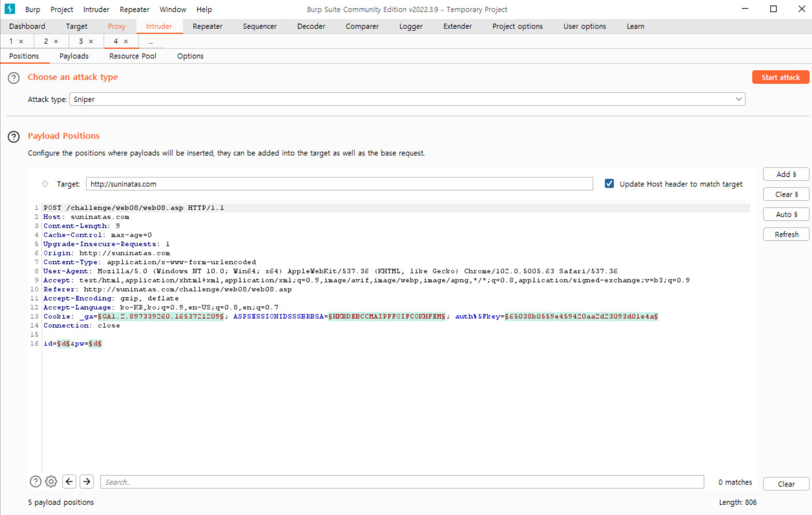This screenshot has width=812, height=515.
Task: Switch to the Decoder tab
Action: pos(311,26)
